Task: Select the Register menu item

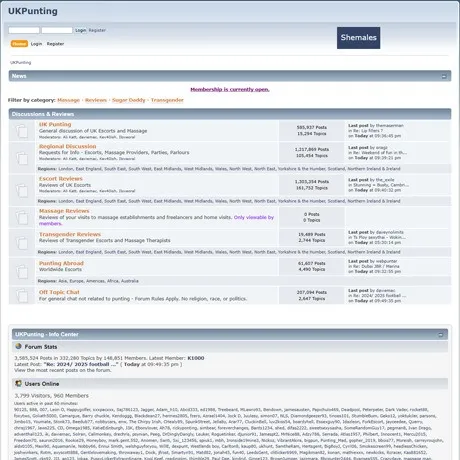Action: coord(55,44)
